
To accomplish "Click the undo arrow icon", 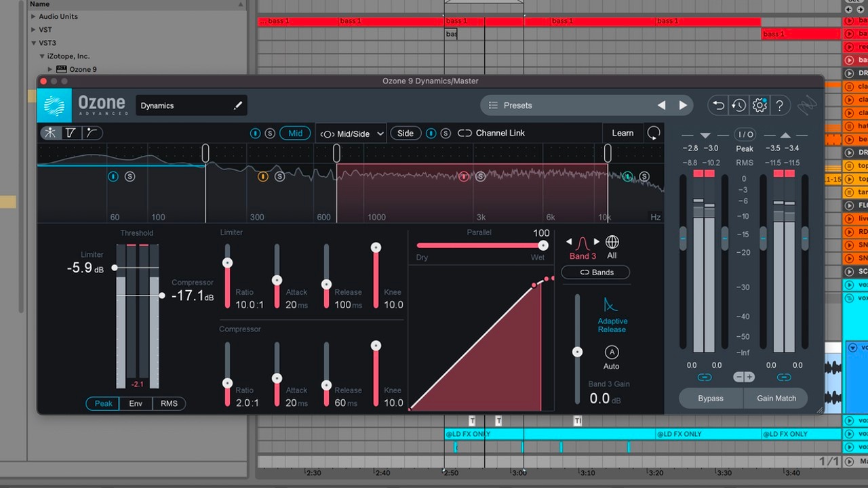I will tap(717, 105).
